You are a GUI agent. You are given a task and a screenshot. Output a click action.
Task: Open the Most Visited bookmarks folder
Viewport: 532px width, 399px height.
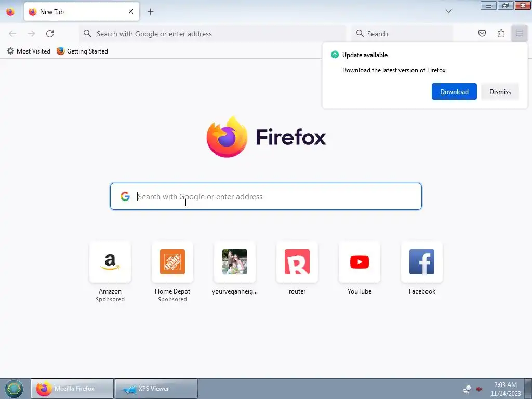pyautogui.click(x=29, y=51)
